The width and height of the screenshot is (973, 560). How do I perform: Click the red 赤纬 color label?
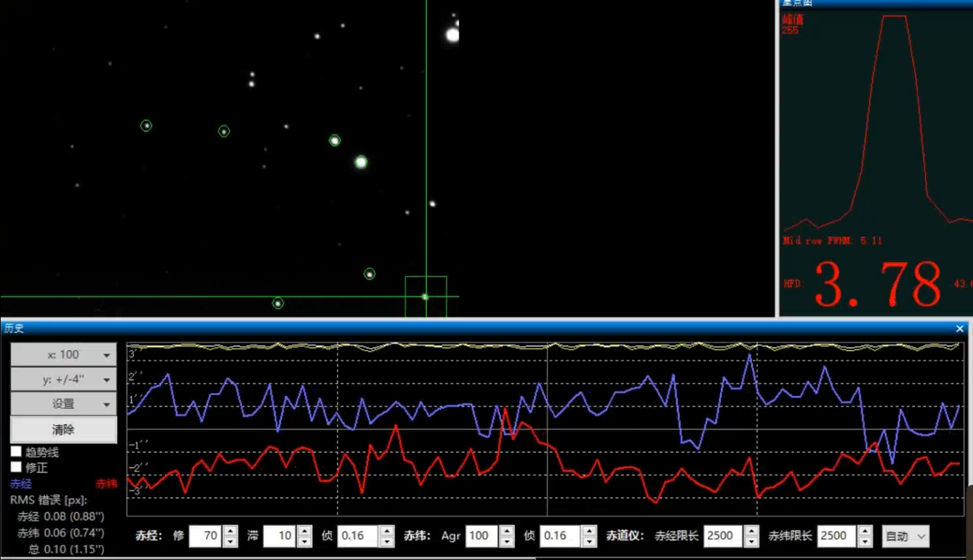[x=106, y=484]
